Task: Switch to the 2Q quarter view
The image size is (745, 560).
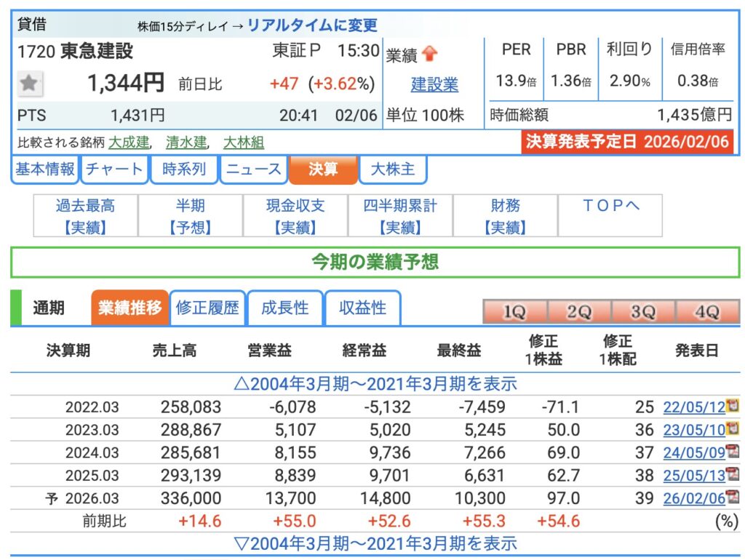Action: click(x=579, y=312)
